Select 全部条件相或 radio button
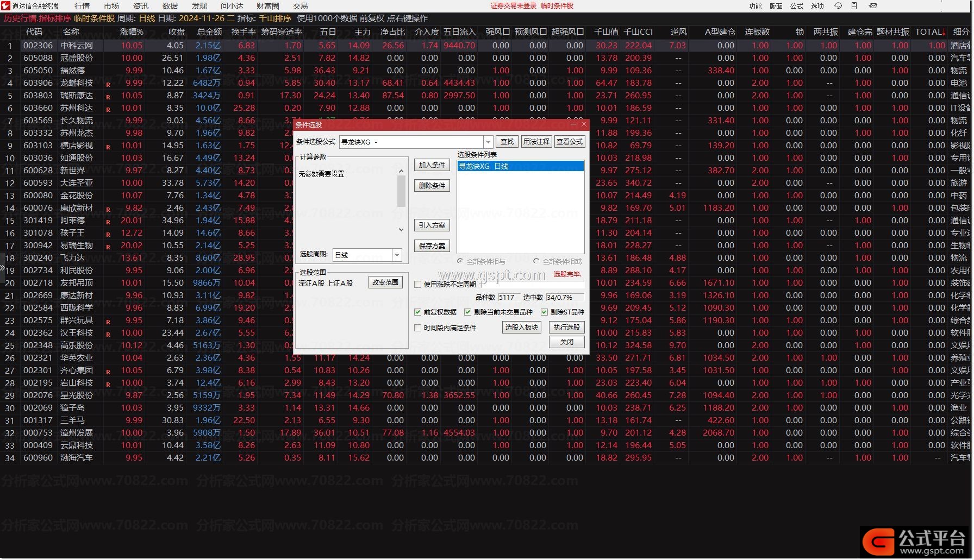The width and height of the screenshot is (974, 560). tap(536, 261)
